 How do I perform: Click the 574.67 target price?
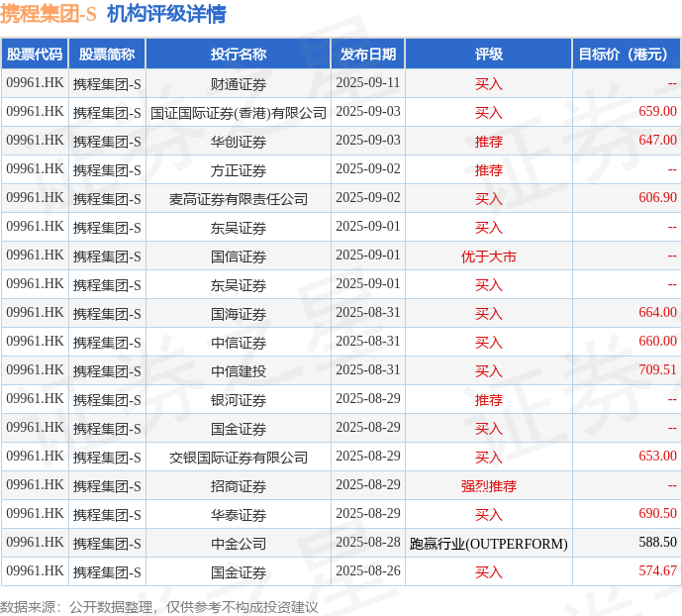pyautogui.click(x=657, y=570)
